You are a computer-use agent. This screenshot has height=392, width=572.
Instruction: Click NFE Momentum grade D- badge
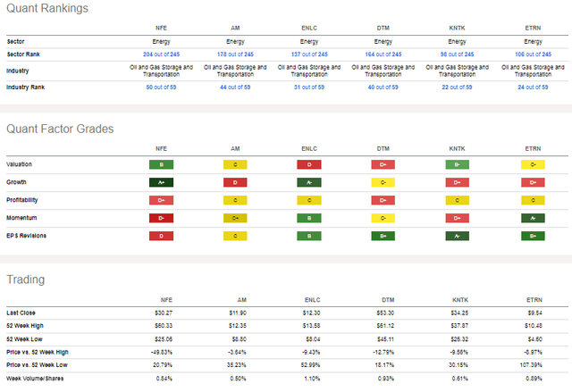(x=161, y=218)
